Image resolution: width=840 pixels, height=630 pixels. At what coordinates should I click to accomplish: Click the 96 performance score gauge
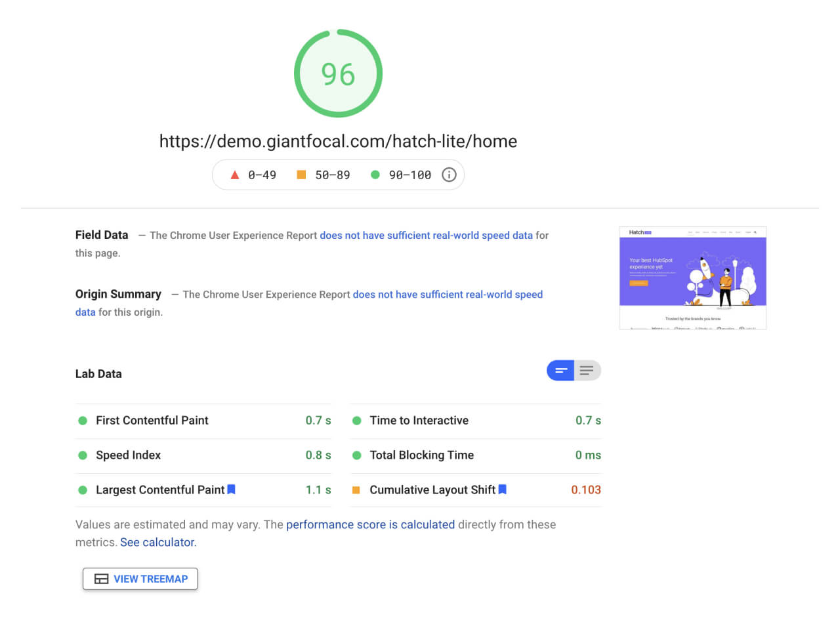(x=338, y=73)
